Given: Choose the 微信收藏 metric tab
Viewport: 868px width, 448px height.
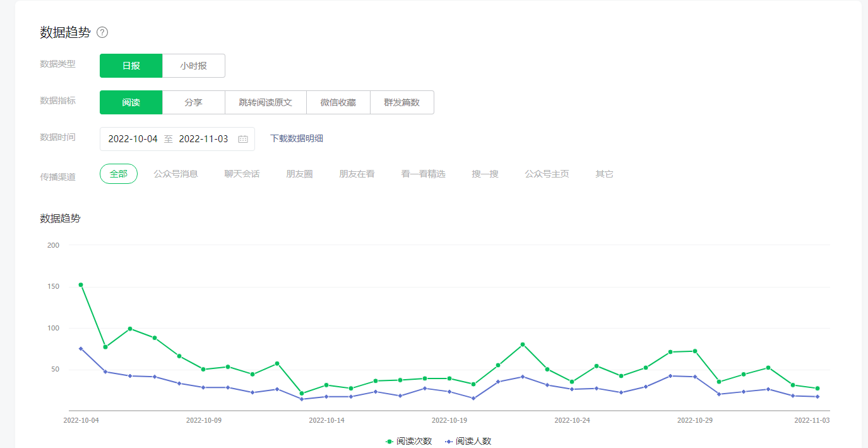Looking at the screenshot, I should [x=338, y=102].
